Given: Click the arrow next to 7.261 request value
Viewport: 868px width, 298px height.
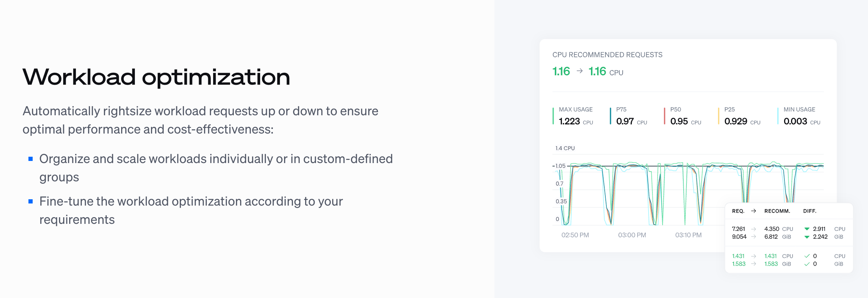Looking at the screenshot, I should 754,229.
